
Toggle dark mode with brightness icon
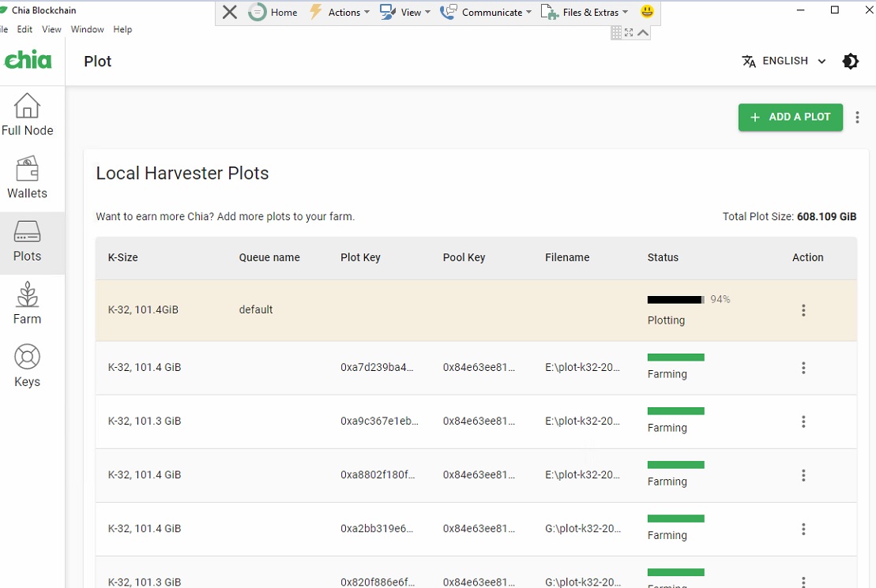point(850,61)
